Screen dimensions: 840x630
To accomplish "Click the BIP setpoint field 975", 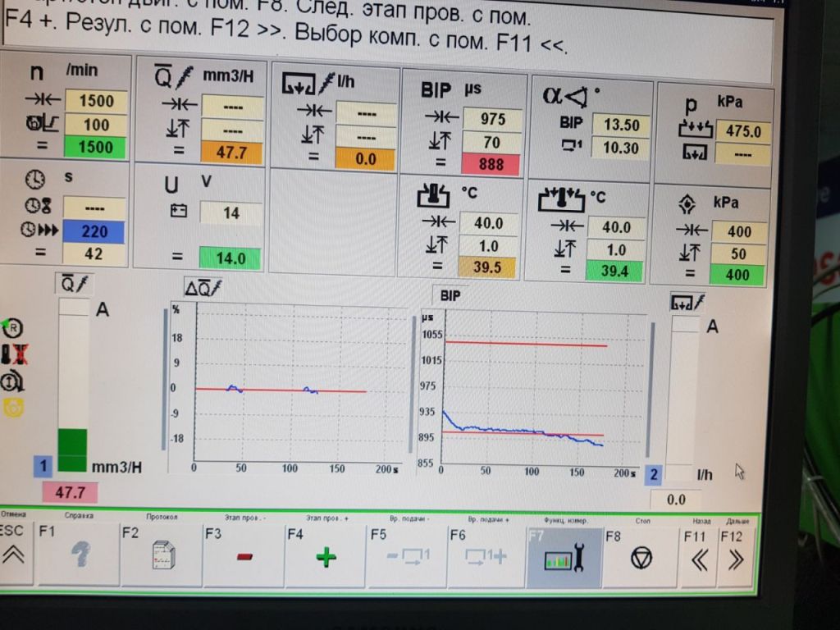I will [492, 118].
